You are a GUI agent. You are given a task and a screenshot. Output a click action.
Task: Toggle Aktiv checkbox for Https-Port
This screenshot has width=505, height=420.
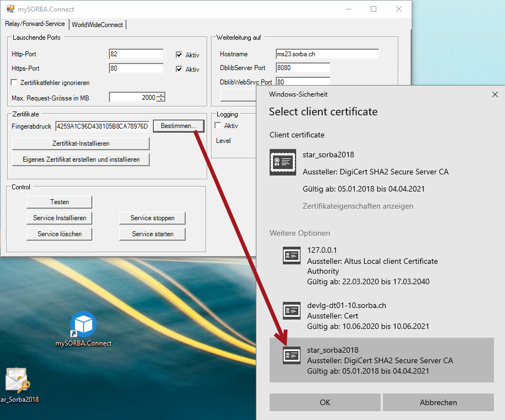point(179,69)
